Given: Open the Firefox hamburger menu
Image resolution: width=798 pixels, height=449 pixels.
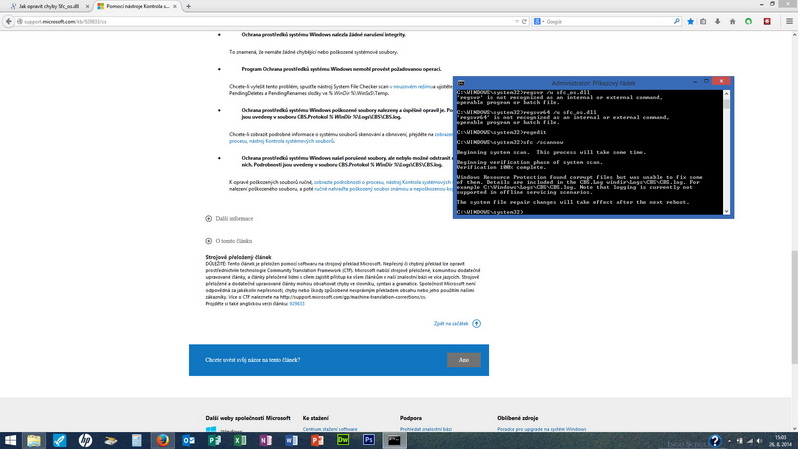Looking at the screenshot, I should click(789, 21).
